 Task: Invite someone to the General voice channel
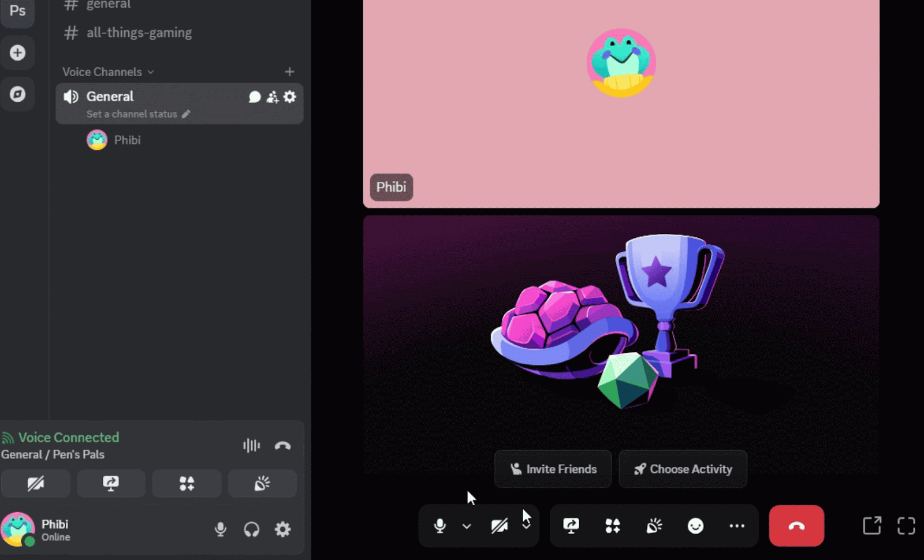tap(271, 97)
